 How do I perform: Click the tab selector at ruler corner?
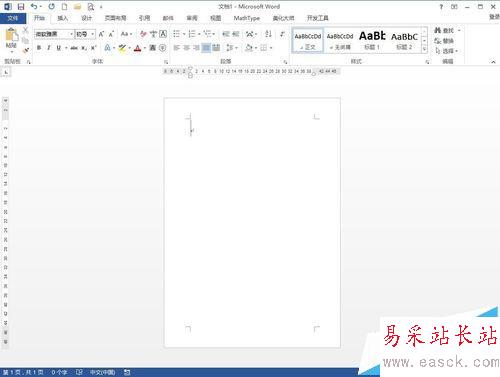coord(6,72)
